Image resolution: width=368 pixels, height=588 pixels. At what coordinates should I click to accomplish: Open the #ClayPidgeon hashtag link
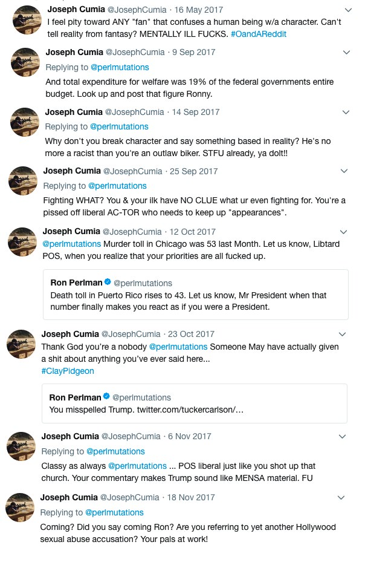68,371
